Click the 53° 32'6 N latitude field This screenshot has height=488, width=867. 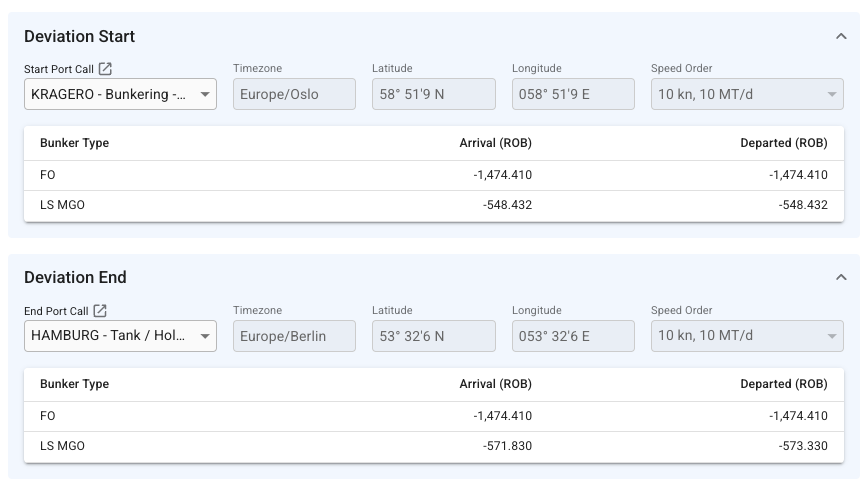coord(433,336)
